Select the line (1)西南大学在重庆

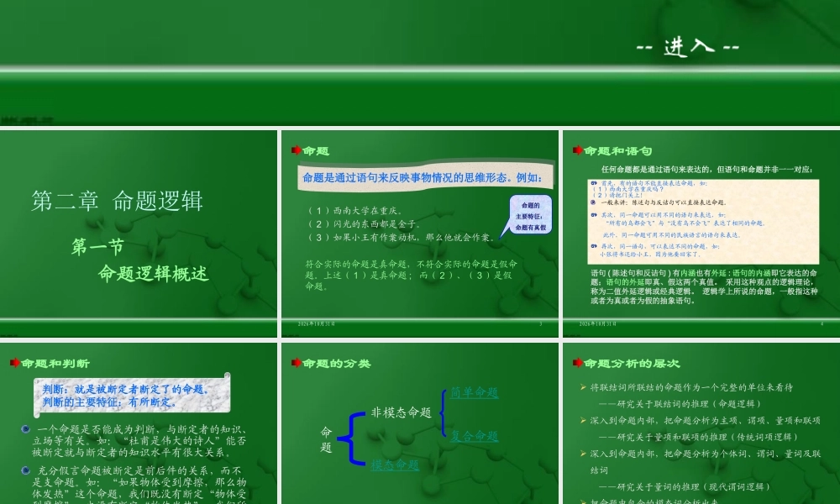(x=355, y=211)
